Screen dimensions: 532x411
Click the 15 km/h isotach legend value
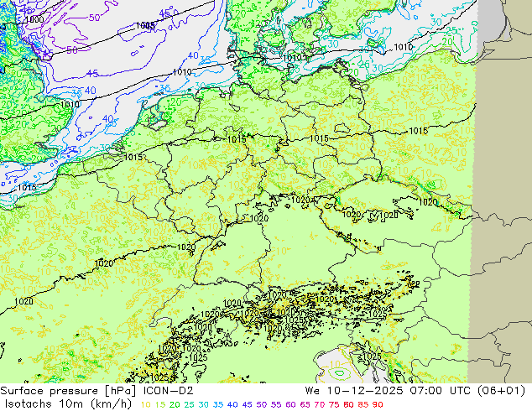[160, 405]
